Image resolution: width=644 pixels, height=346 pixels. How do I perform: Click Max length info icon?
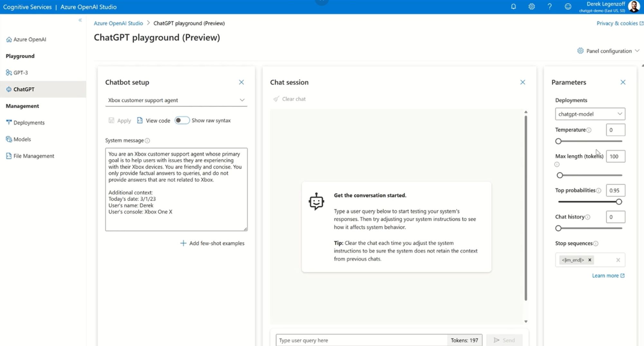(x=557, y=164)
